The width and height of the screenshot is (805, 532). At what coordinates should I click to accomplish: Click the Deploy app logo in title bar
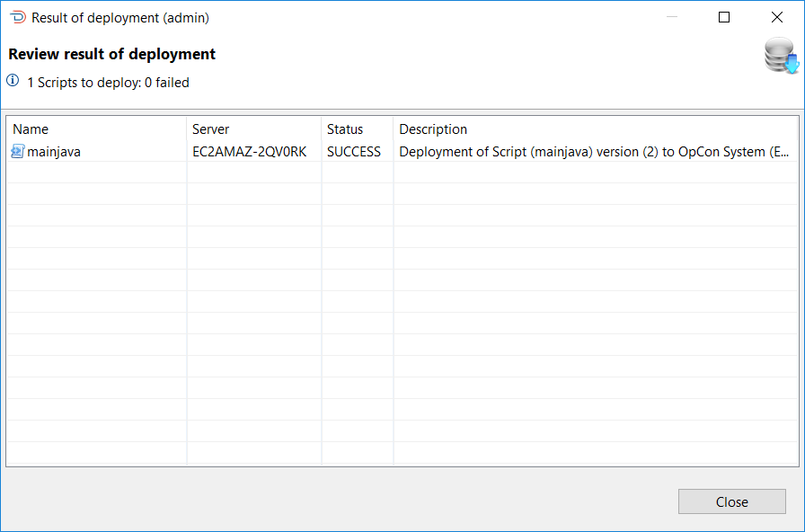tap(18, 17)
